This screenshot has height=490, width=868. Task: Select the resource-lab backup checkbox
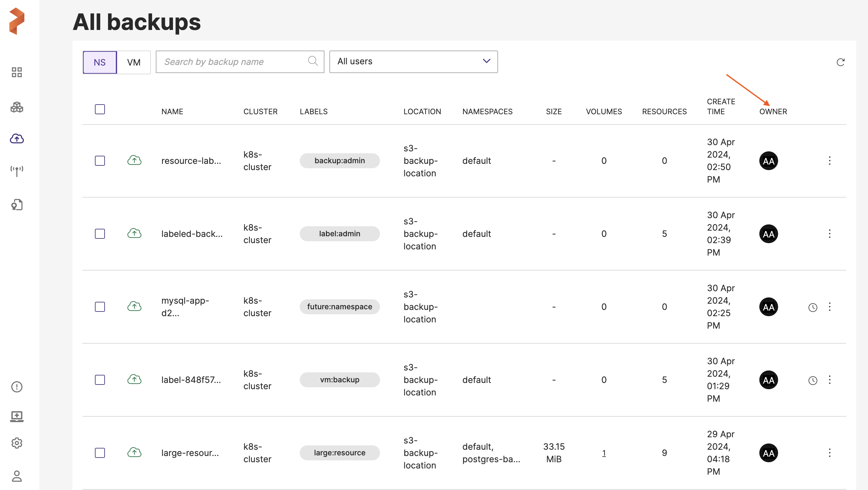100,161
